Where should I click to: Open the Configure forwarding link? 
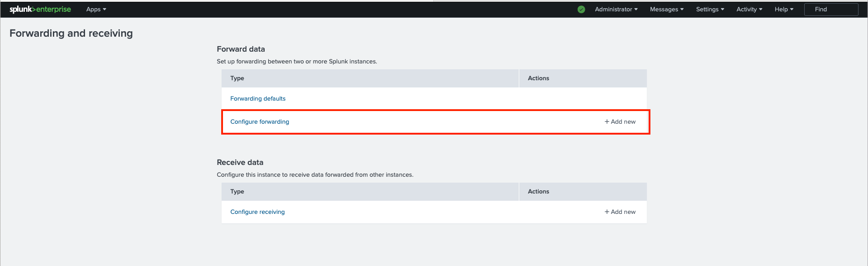click(x=260, y=121)
